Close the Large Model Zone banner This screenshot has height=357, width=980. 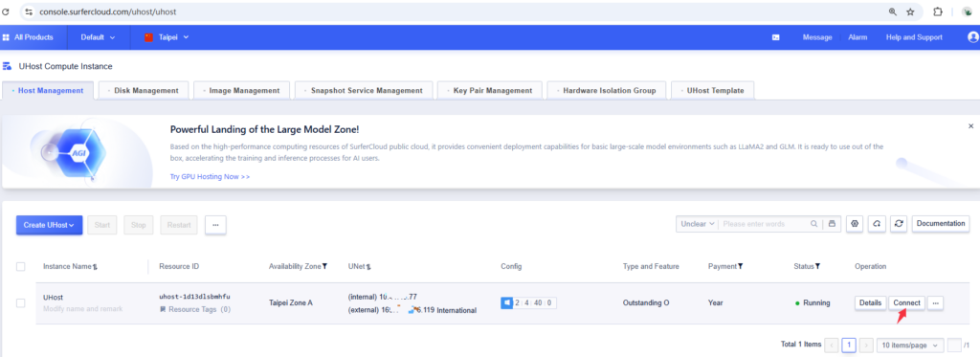970,126
